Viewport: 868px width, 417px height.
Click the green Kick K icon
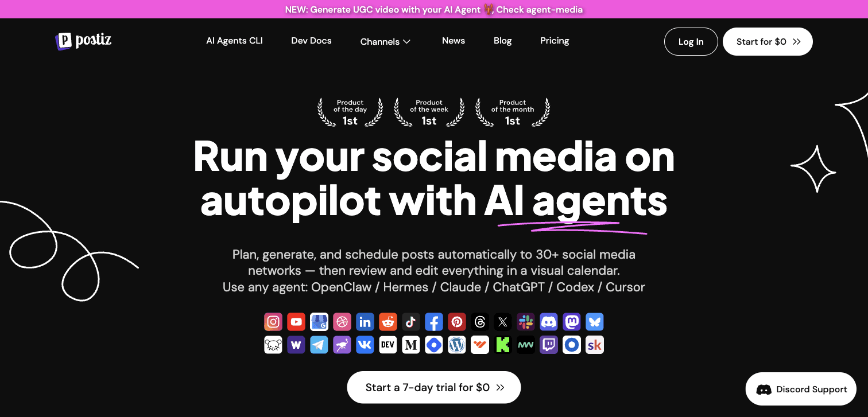pos(503,345)
